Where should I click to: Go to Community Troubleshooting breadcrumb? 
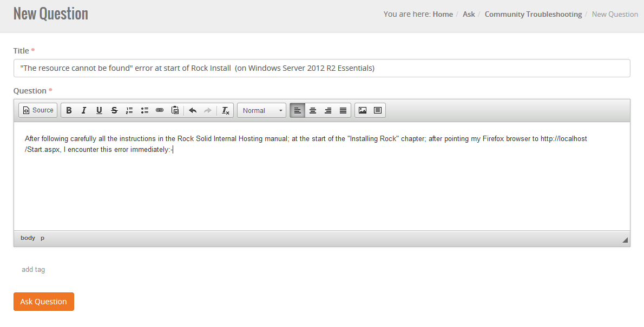[x=533, y=14]
